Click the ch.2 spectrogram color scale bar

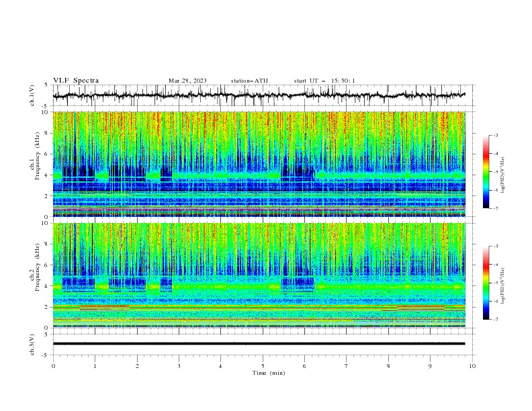pyautogui.click(x=486, y=283)
